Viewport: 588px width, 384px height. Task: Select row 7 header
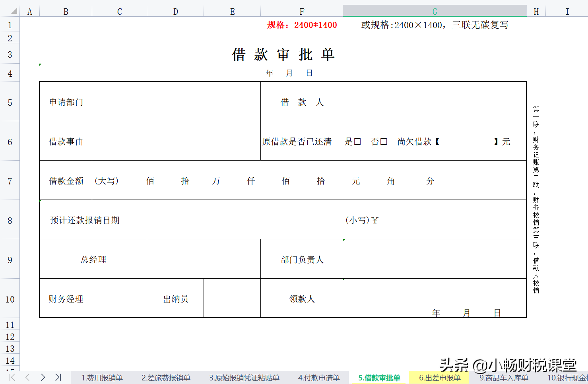pyautogui.click(x=10, y=181)
